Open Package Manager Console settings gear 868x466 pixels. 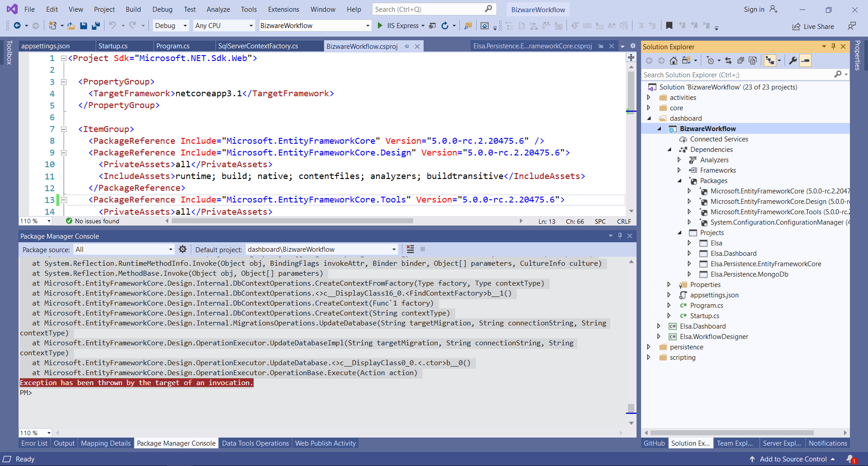click(183, 249)
